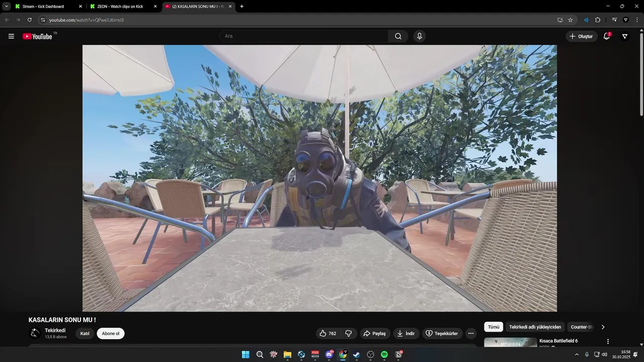Click İndir to download the video

406,333
